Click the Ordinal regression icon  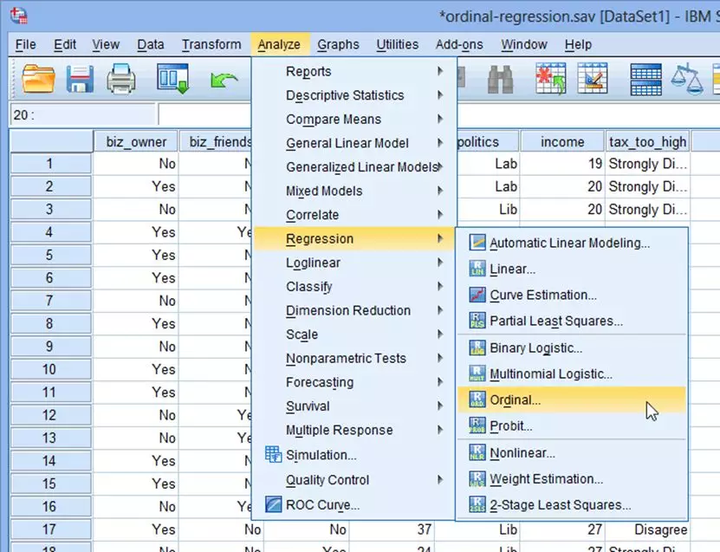[x=477, y=400]
